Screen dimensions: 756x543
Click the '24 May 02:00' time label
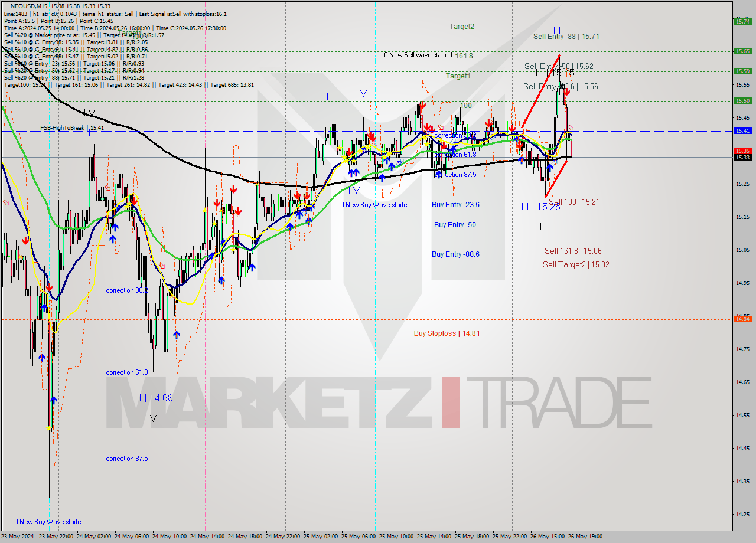[x=94, y=537]
